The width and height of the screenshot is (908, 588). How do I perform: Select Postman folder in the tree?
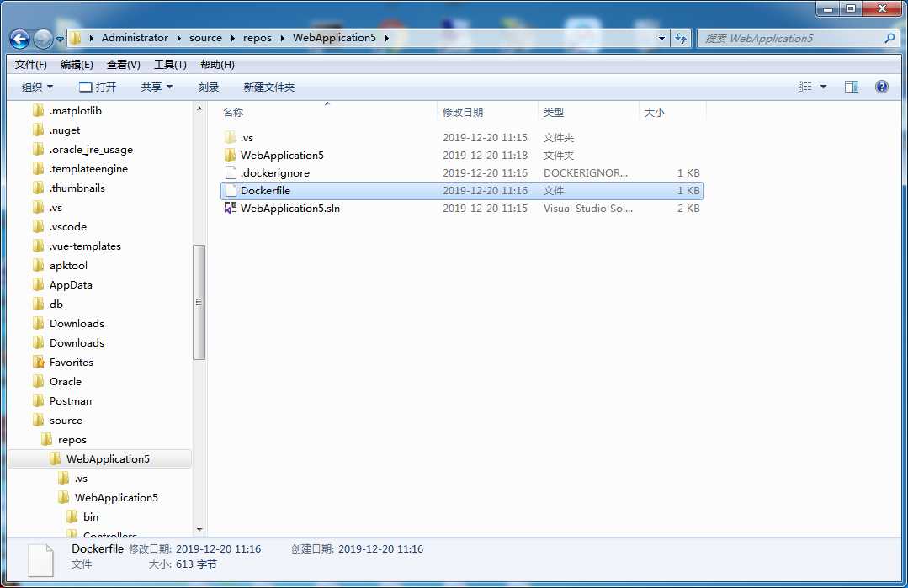(x=70, y=401)
